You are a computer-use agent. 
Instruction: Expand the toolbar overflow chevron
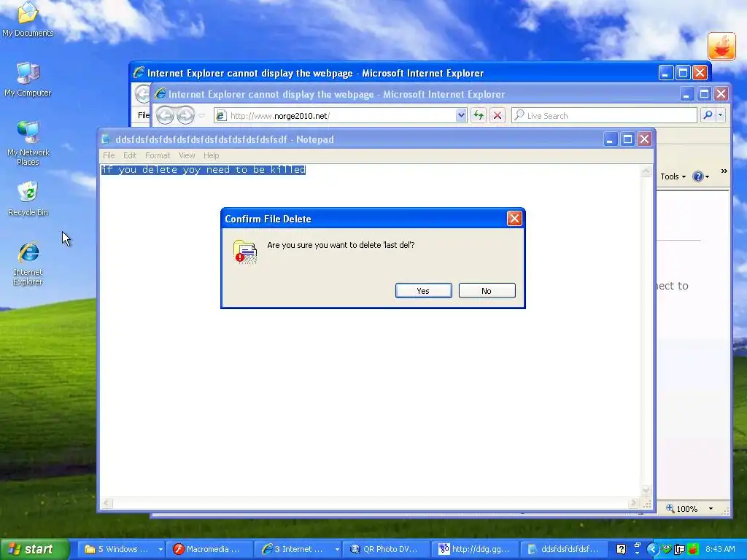point(724,171)
